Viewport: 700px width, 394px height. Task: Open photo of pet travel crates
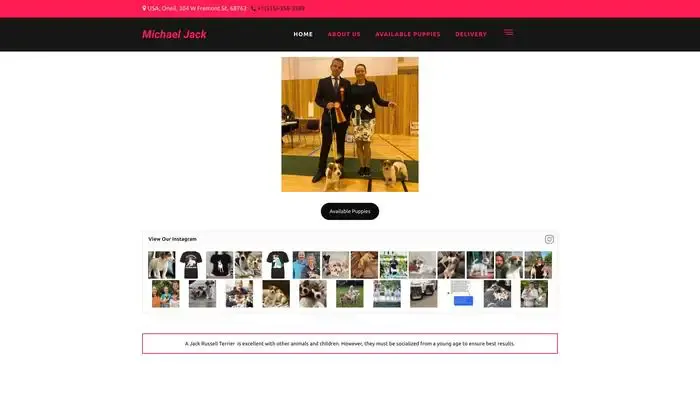[x=424, y=294]
